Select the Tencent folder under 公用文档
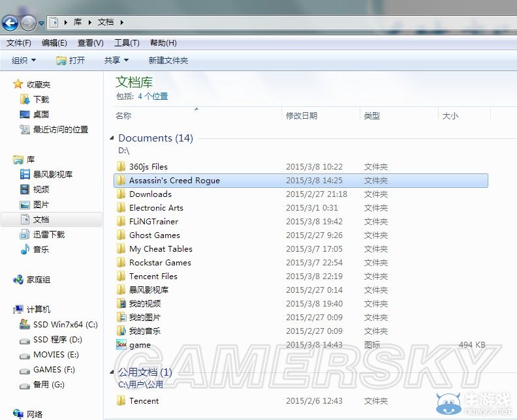The image size is (517, 420). click(x=144, y=401)
